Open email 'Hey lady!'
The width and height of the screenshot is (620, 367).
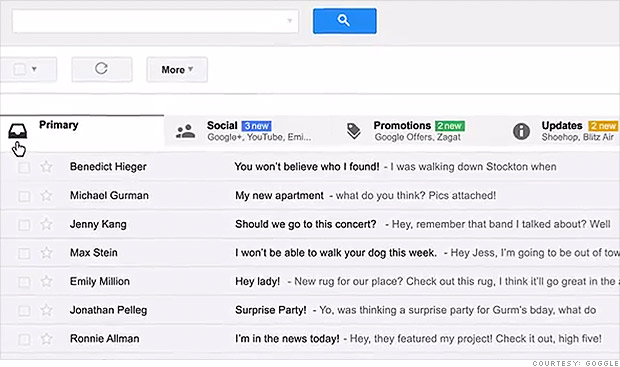(x=257, y=281)
